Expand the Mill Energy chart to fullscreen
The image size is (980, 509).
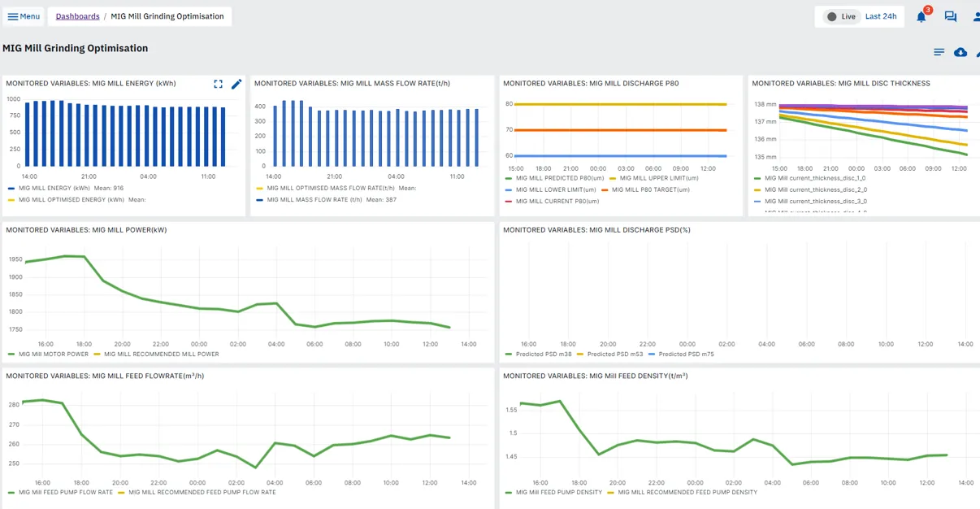click(x=218, y=84)
